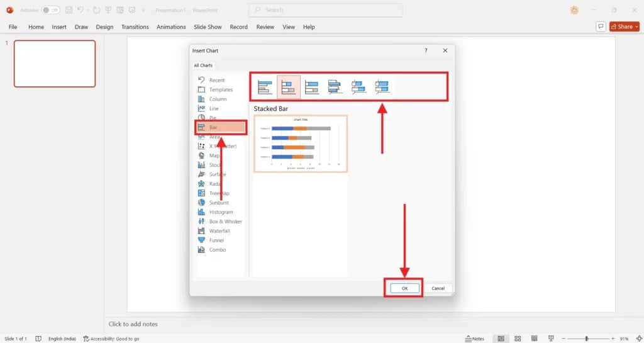644x343 pixels.
Task: Toggle the Notes pane in status bar
Action: [474, 339]
